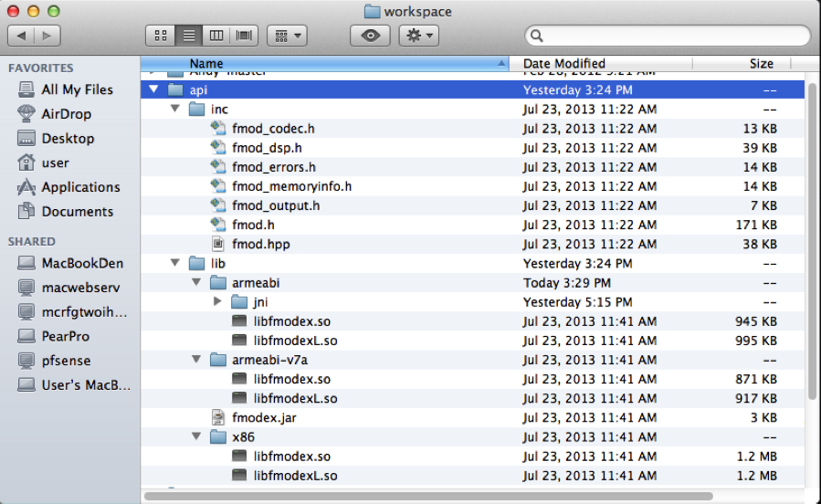Switch to Cover Flow view

[244, 36]
